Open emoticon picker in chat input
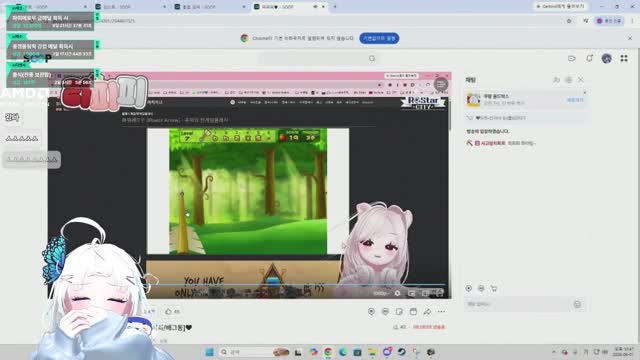640x360 pixels. point(577,304)
